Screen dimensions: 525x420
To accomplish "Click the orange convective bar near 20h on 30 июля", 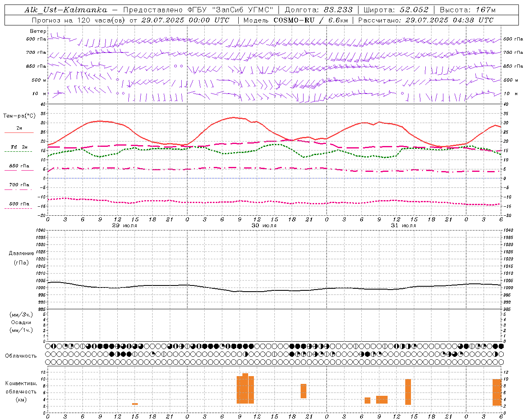I will point(304,391).
